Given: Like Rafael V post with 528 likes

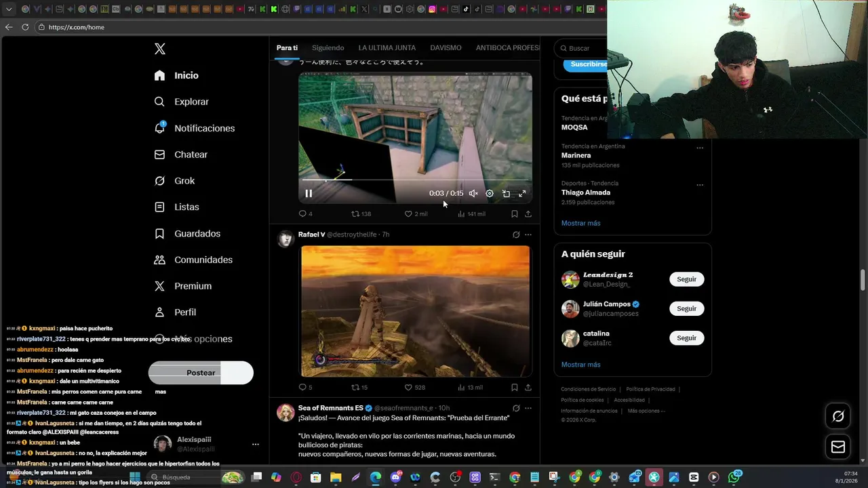Looking at the screenshot, I should tap(415, 388).
